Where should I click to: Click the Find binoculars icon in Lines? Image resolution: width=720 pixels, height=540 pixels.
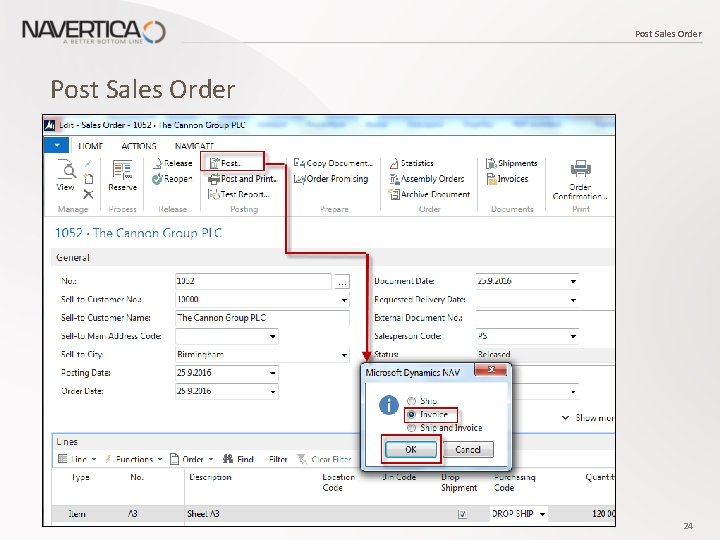[x=228, y=459]
